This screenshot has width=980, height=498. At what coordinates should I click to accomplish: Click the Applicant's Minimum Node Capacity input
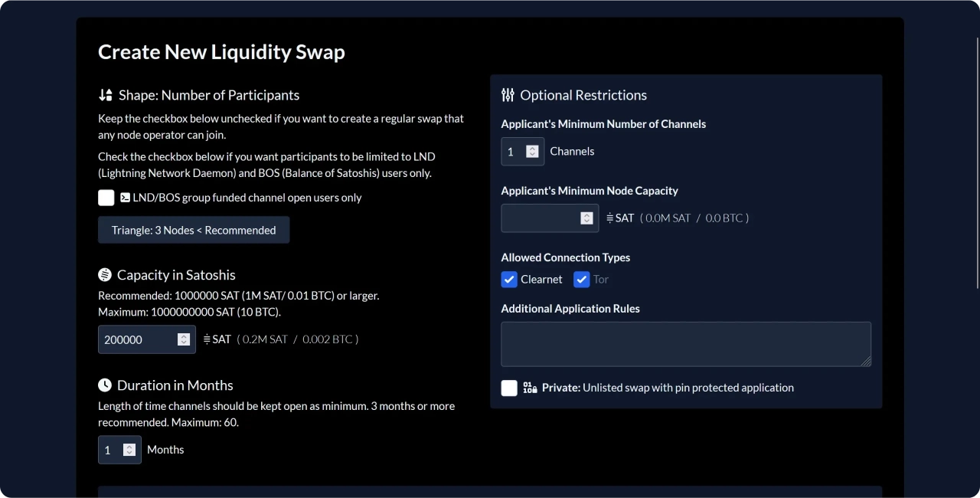(x=541, y=218)
